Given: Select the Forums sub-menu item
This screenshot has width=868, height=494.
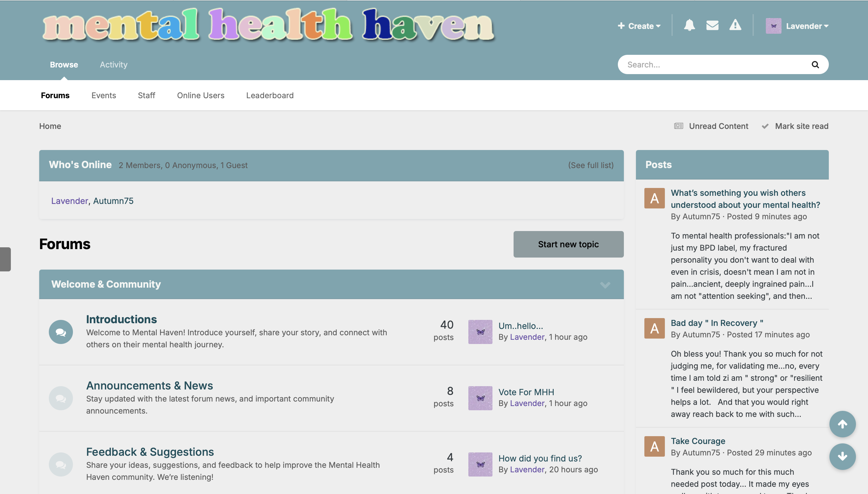Looking at the screenshot, I should click(x=55, y=95).
